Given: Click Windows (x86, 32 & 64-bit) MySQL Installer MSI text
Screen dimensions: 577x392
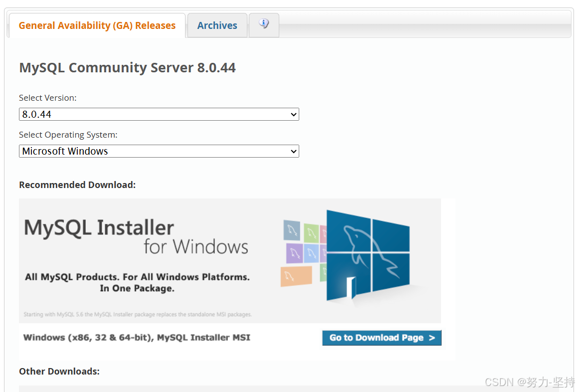Looking at the screenshot, I should pyautogui.click(x=137, y=338).
